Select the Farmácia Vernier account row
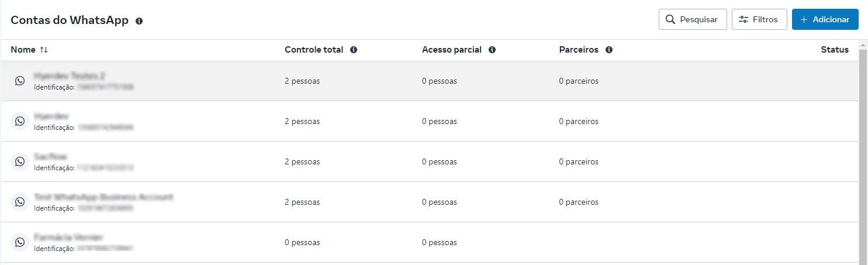The image size is (868, 265). pos(68,238)
